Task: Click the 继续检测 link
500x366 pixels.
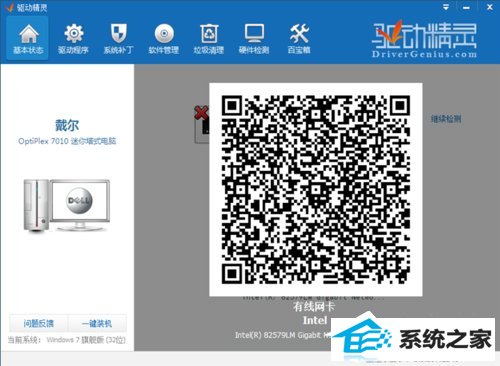Action: [446, 118]
